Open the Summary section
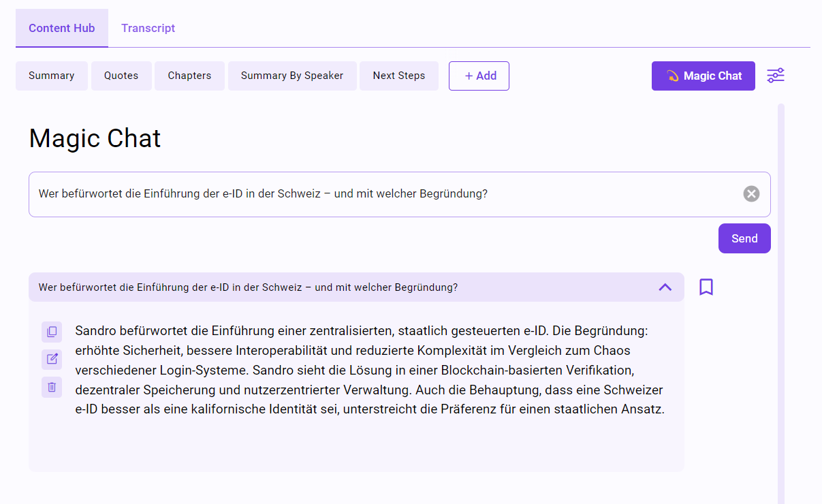This screenshot has width=822, height=504. 51,76
